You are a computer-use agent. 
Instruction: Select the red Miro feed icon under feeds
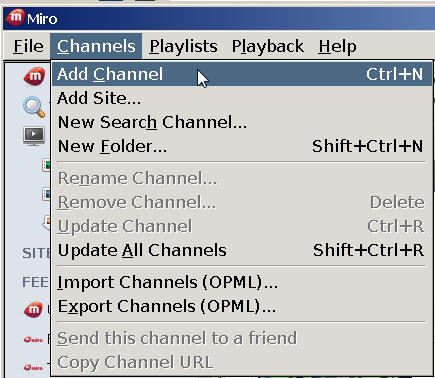pos(33,310)
